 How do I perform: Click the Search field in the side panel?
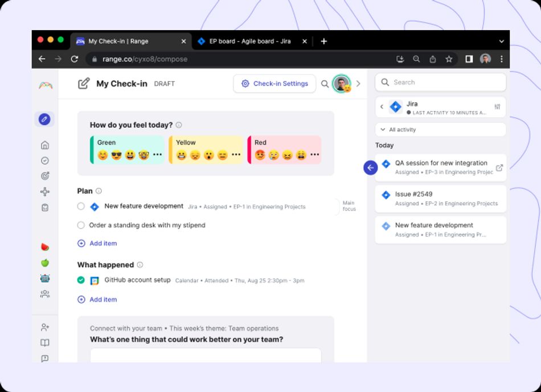tap(441, 82)
